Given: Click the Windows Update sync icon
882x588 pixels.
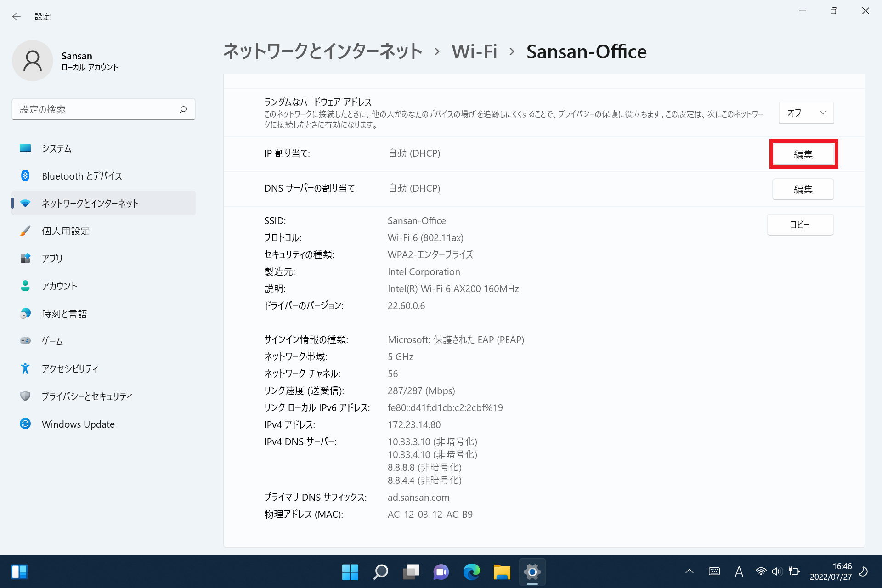Looking at the screenshot, I should tap(25, 424).
